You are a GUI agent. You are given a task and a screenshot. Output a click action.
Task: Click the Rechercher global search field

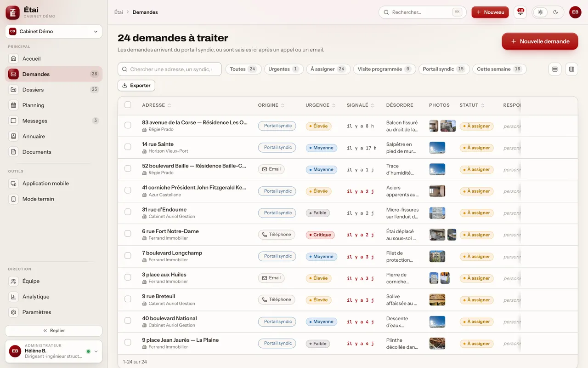click(422, 12)
